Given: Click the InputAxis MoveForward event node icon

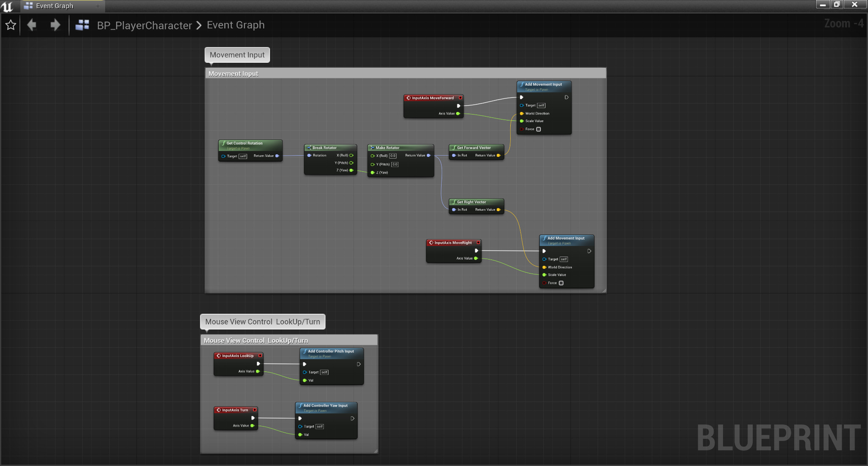Looking at the screenshot, I should 409,98.
